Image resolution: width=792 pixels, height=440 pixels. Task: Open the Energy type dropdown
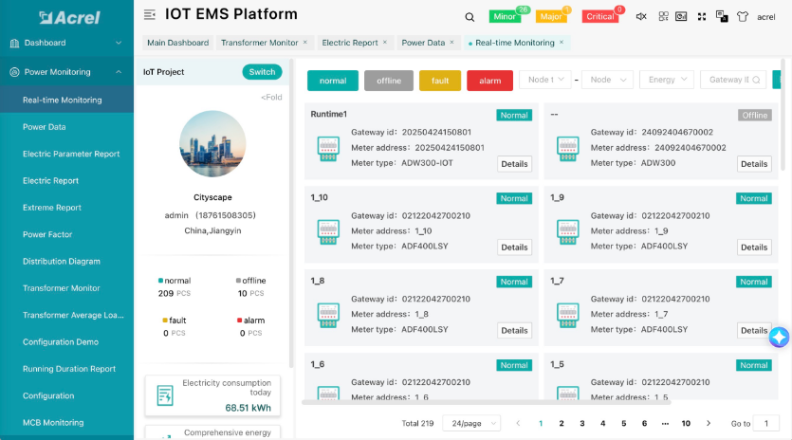pos(667,80)
